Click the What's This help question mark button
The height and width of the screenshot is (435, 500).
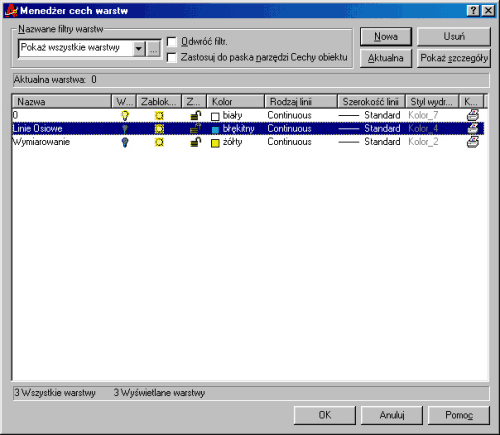click(x=473, y=11)
